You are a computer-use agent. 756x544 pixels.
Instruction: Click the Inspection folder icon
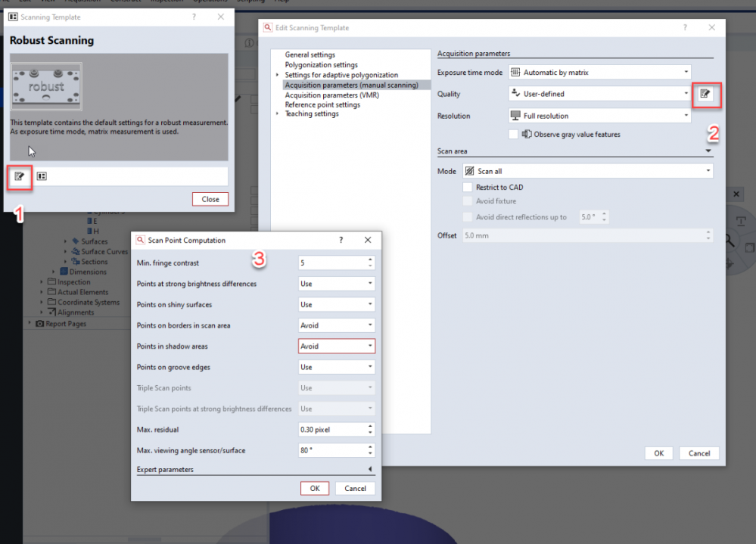tap(51, 281)
